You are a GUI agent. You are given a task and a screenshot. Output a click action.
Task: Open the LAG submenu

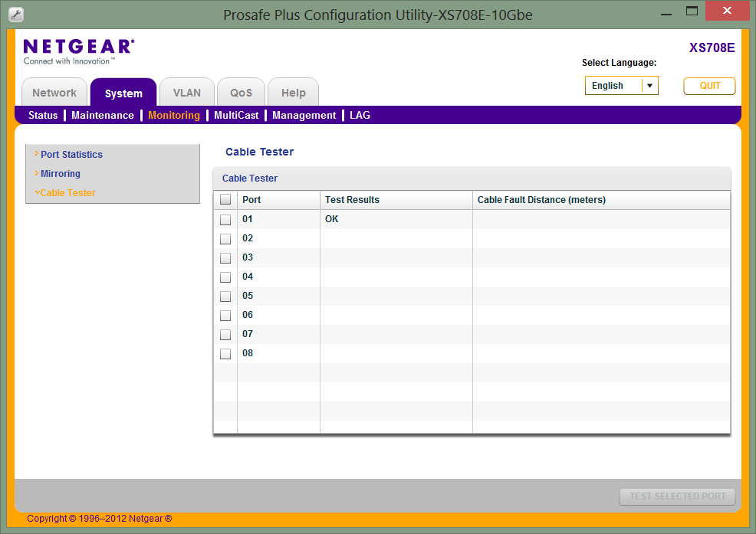coord(360,115)
